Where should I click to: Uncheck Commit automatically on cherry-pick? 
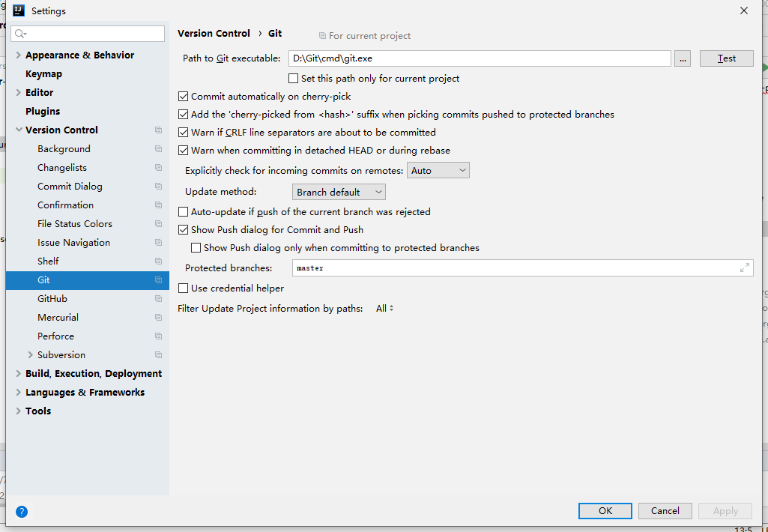(183, 97)
